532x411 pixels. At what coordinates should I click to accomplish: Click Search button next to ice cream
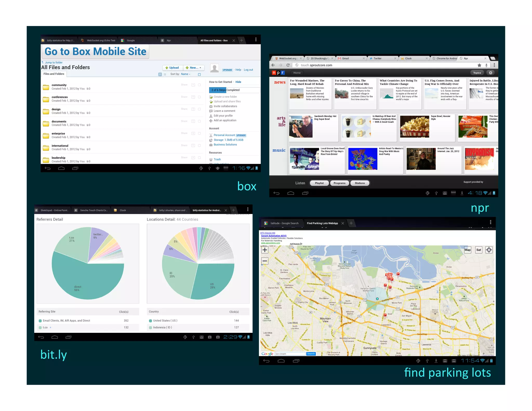(x=311, y=354)
